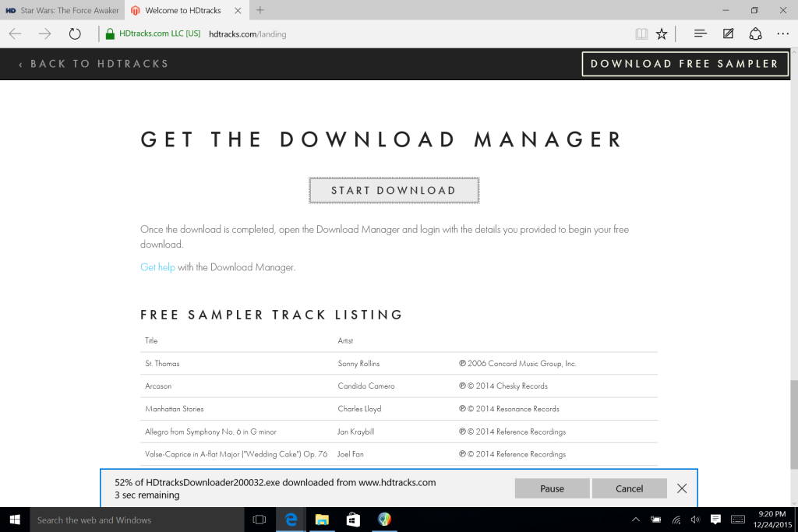This screenshot has width=798, height=532.
Task: Open the Reading view book icon
Action: [x=641, y=34]
